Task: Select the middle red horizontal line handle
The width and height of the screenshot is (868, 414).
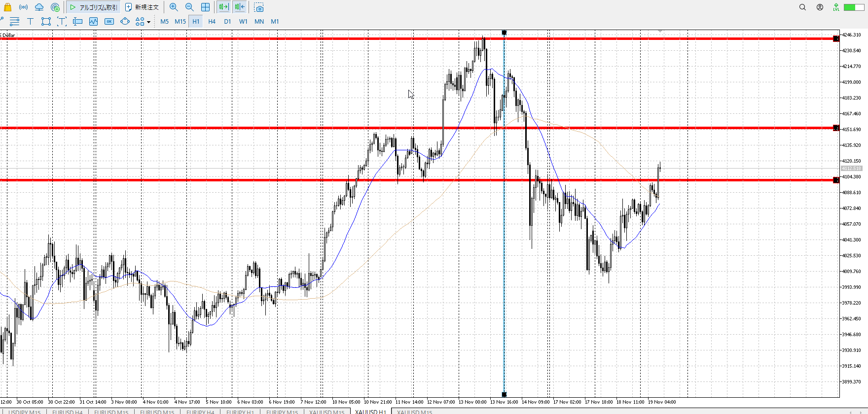Action: coord(835,128)
